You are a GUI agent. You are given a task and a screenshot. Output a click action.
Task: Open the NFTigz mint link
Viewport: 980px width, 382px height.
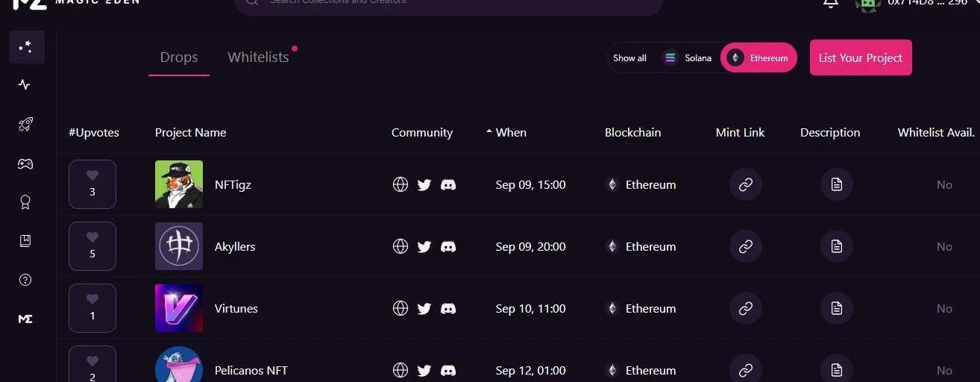pos(745,185)
